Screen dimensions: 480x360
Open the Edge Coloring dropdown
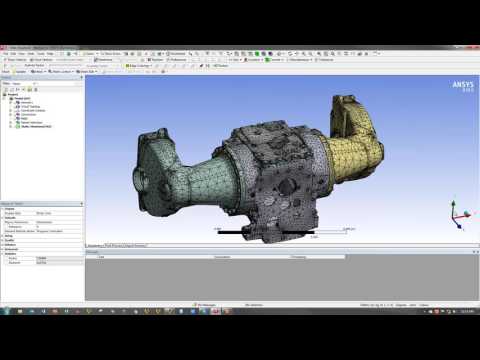point(138,66)
